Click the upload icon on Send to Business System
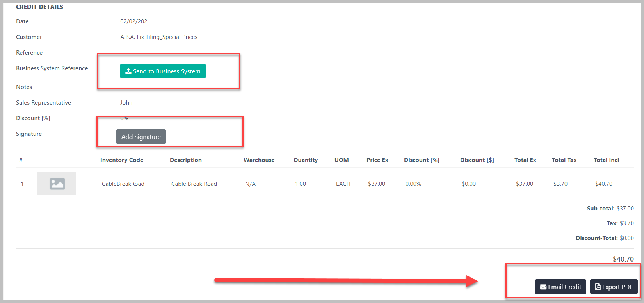Screen dimensions: 644x303 [128, 71]
